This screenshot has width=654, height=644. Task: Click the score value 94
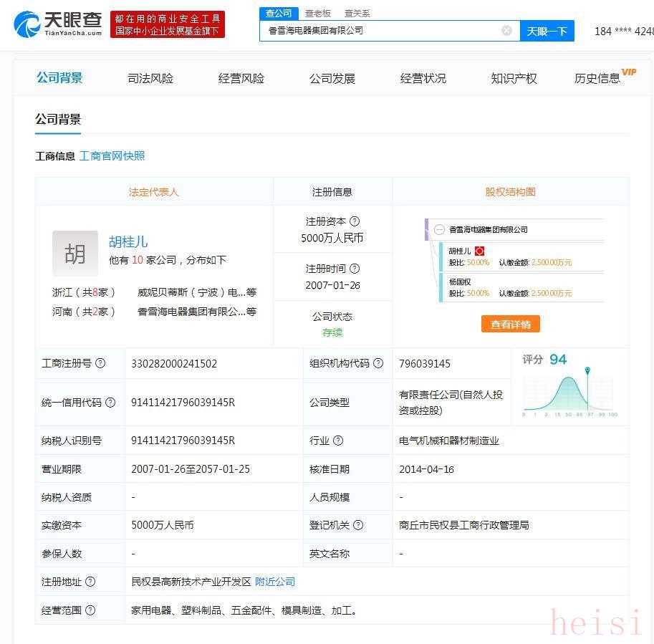(557, 360)
